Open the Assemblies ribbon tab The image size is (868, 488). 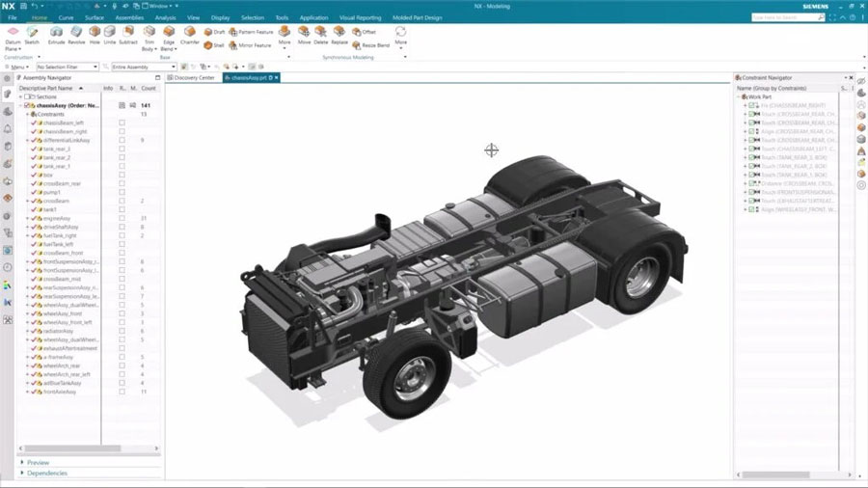[129, 17]
